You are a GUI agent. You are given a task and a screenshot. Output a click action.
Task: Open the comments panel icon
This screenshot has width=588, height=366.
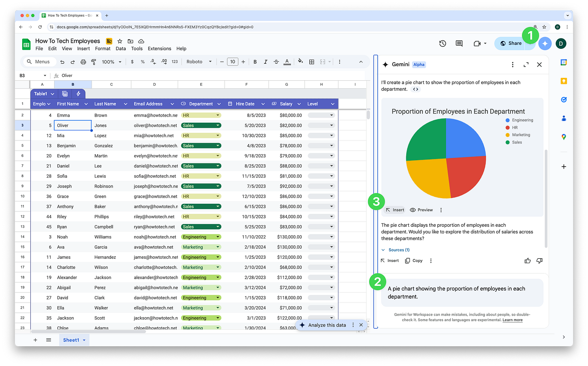coord(459,44)
